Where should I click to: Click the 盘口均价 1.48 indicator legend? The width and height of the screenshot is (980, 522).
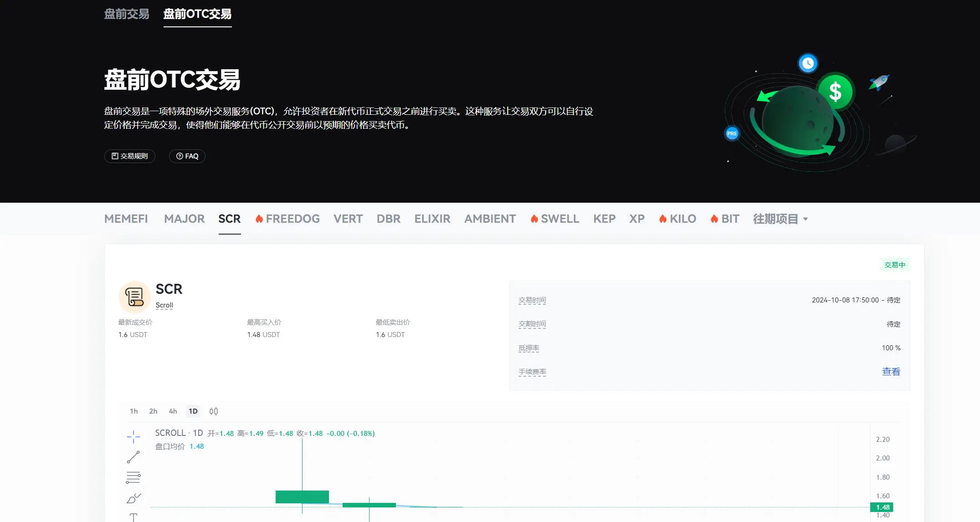180,446
